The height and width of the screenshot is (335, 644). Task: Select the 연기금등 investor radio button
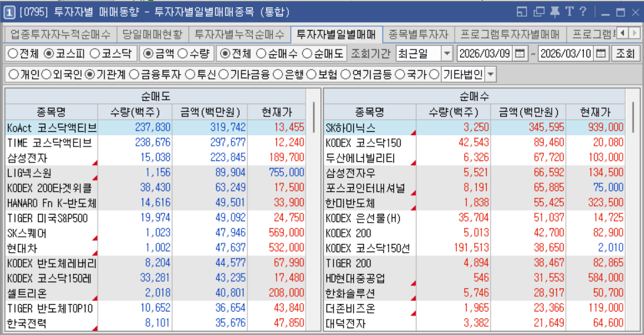tap(346, 74)
